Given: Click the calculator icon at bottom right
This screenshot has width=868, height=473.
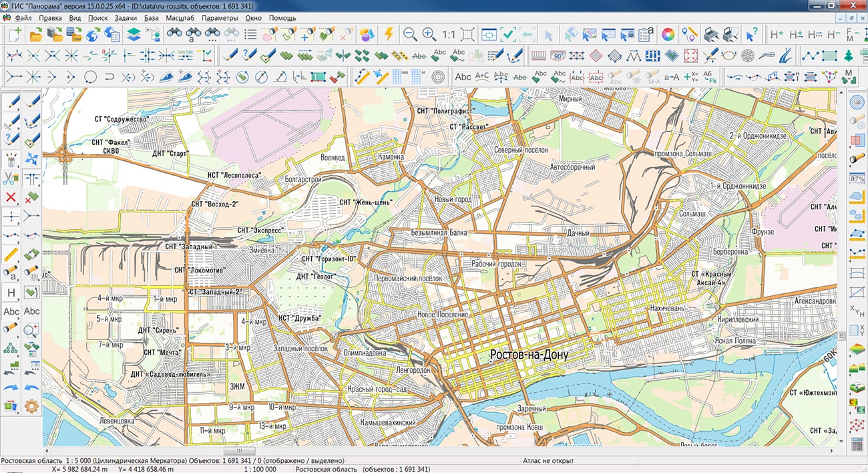Looking at the screenshot, I should click(x=857, y=444).
